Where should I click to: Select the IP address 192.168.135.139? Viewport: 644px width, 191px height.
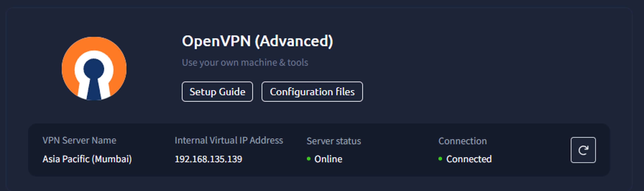coord(208,159)
